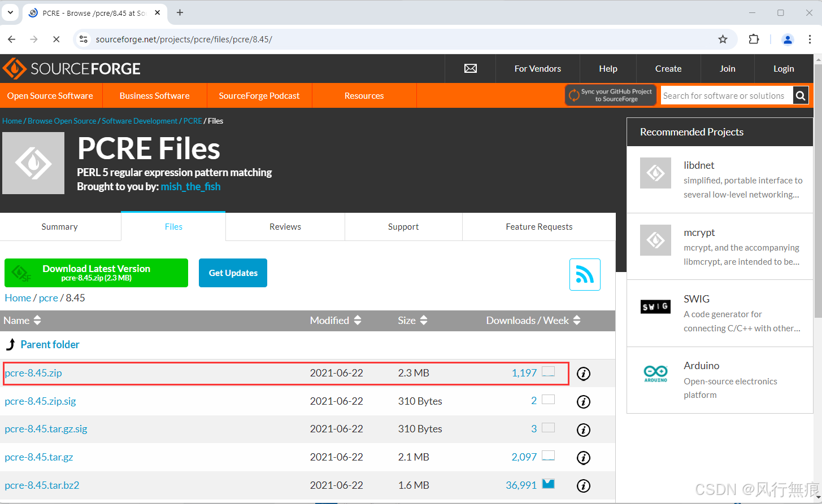
Task: Open Create link in header
Action: pyautogui.click(x=668, y=69)
